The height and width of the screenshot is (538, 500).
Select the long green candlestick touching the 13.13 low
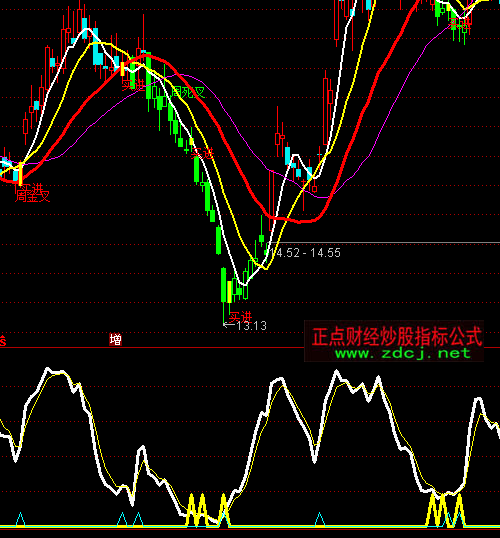[x=224, y=285]
